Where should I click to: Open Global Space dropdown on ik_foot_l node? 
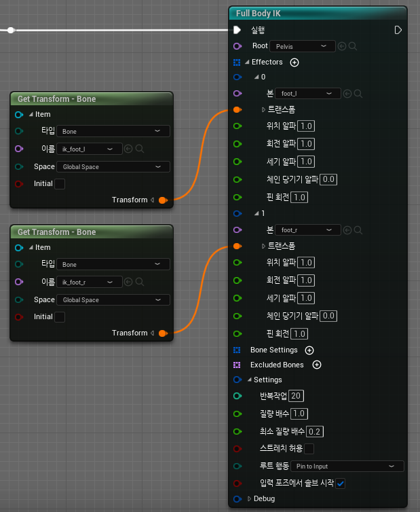click(x=113, y=167)
